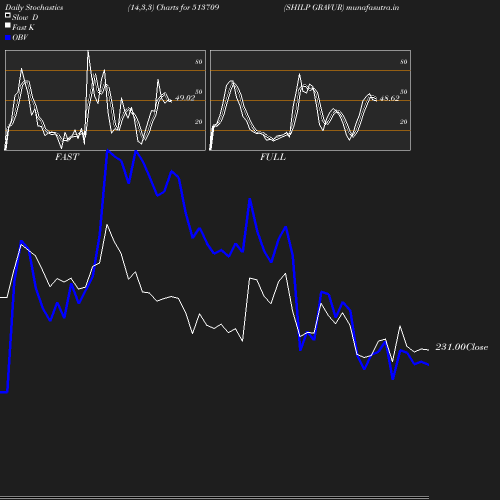Click the '(14,3,3) Charts for 513709' text

173,8
